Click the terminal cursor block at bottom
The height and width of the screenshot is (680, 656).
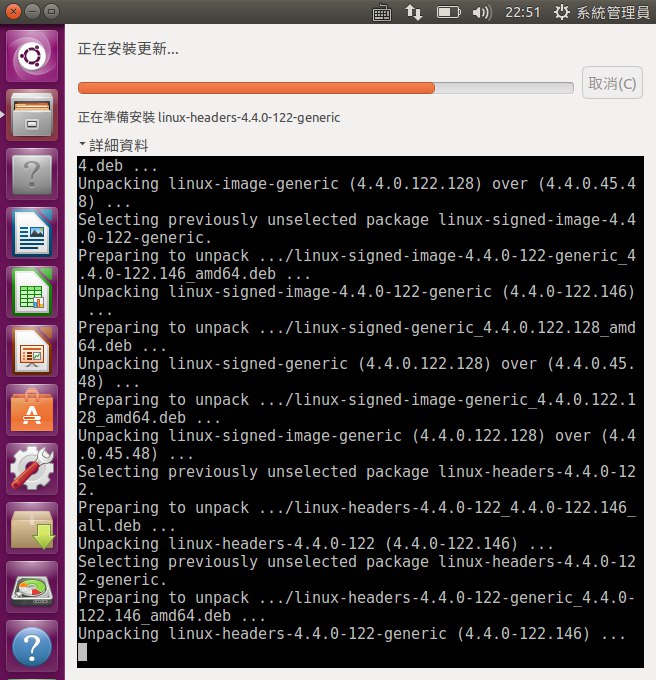pyautogui.click(x=82, y=652)
